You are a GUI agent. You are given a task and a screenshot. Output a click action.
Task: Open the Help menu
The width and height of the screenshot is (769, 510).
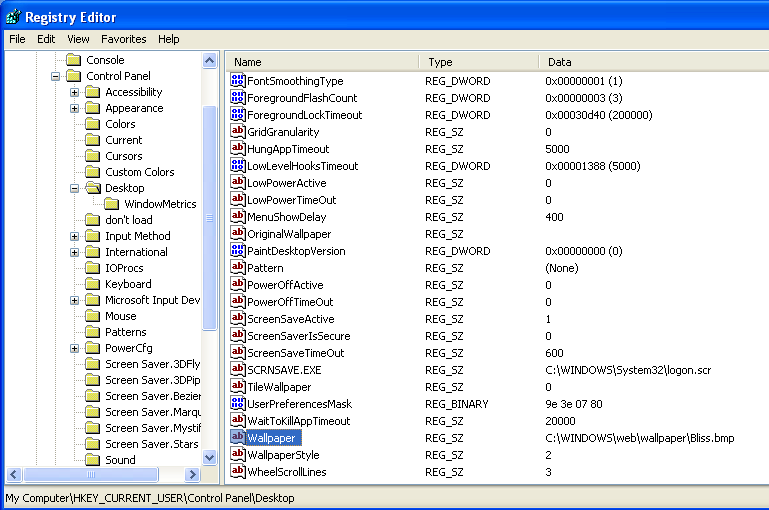(168, 39)
